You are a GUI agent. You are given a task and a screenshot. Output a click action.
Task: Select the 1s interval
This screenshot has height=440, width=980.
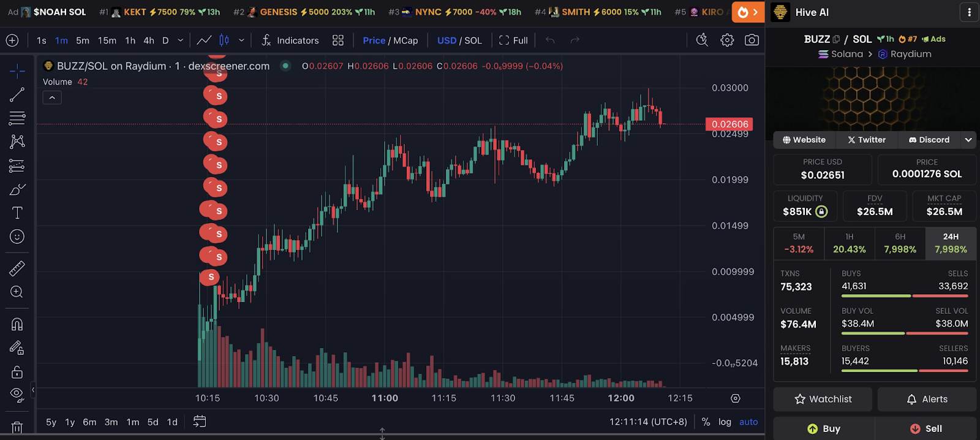[42, 40]
